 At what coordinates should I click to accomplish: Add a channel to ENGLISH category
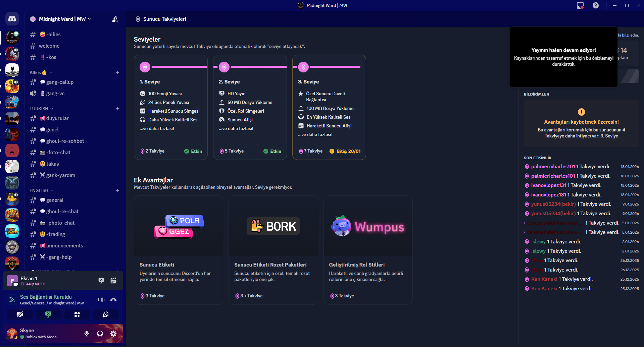[117, 190]
